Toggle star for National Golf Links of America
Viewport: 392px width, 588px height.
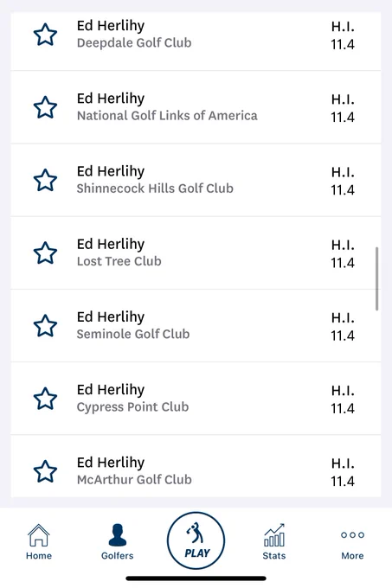(45, 107)
